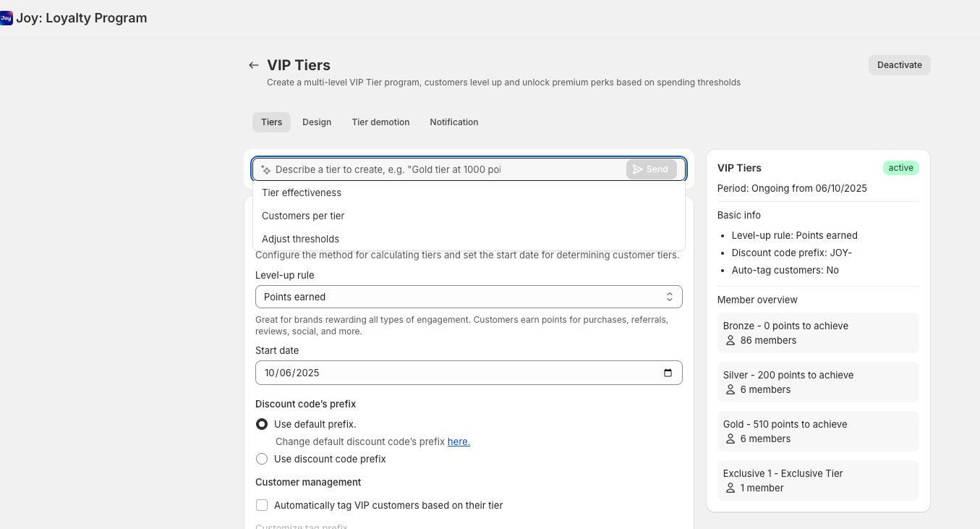
Task: Click the member icon under Exclusive 1 tier
Action: 730,488
